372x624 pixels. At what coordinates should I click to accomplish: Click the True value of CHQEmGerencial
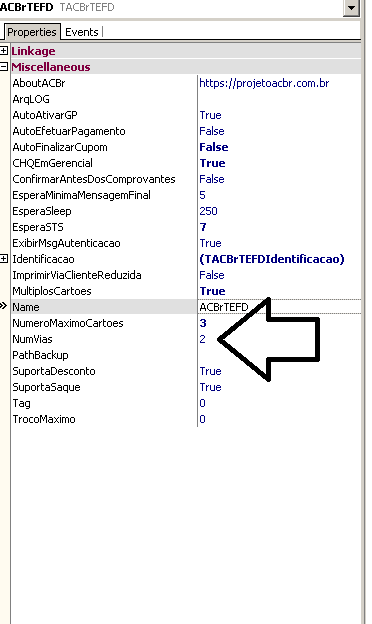(x=212, y=163)
